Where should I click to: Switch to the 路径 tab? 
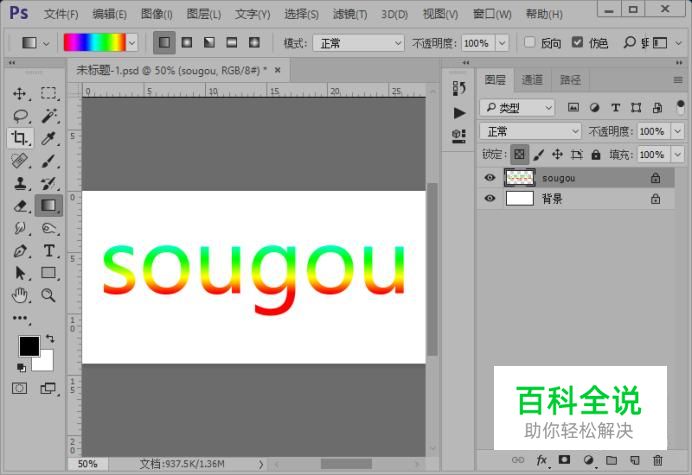pos(570,80)
